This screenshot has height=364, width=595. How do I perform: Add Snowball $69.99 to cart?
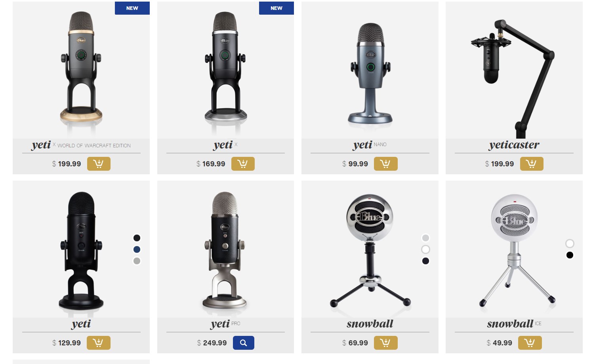click(x=385, y=343)
